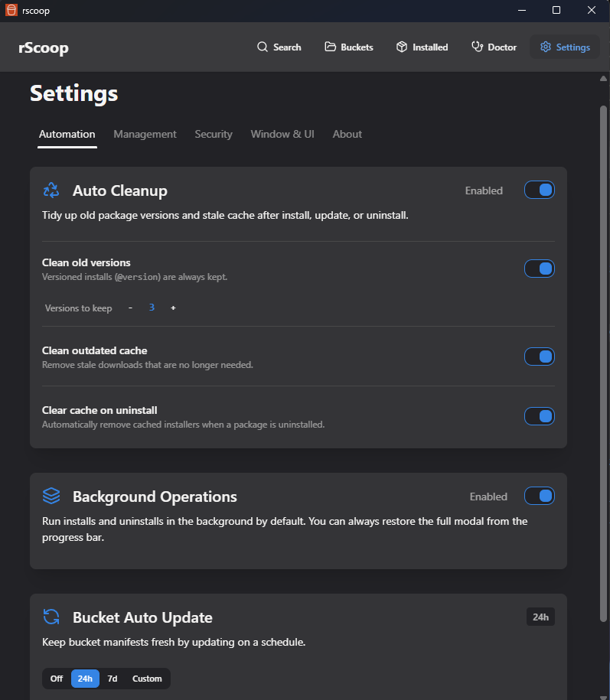The height and width of the screenshot is (700, 610).
Task: Select the 7d update interval
Action: pyautogui.click(x=113, y=679)
